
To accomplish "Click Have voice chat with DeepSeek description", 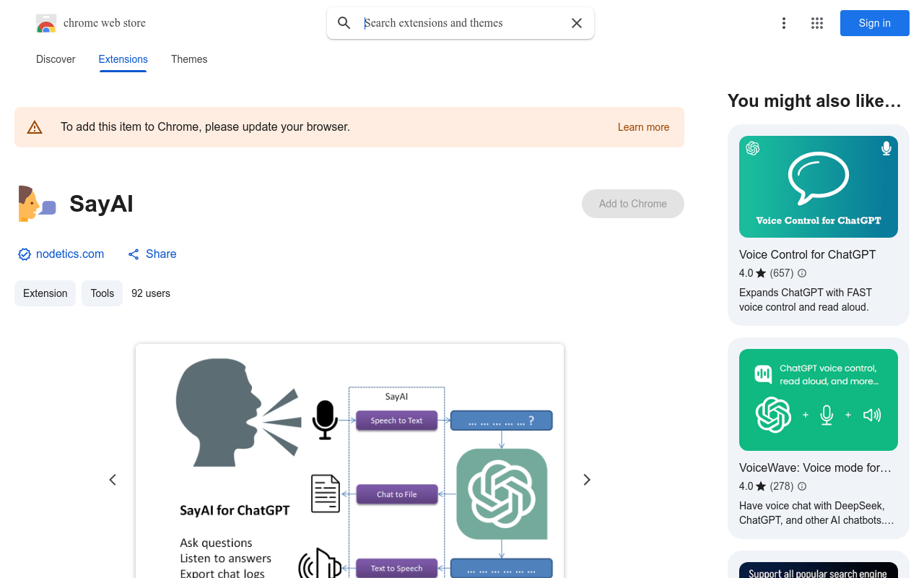I will pos(816,513).
